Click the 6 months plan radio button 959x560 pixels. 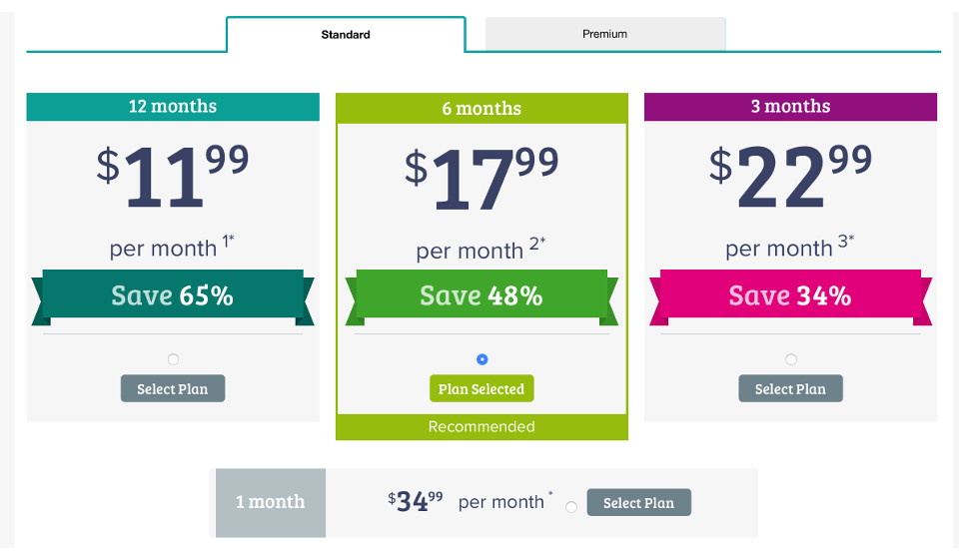[x=482, y=359]
